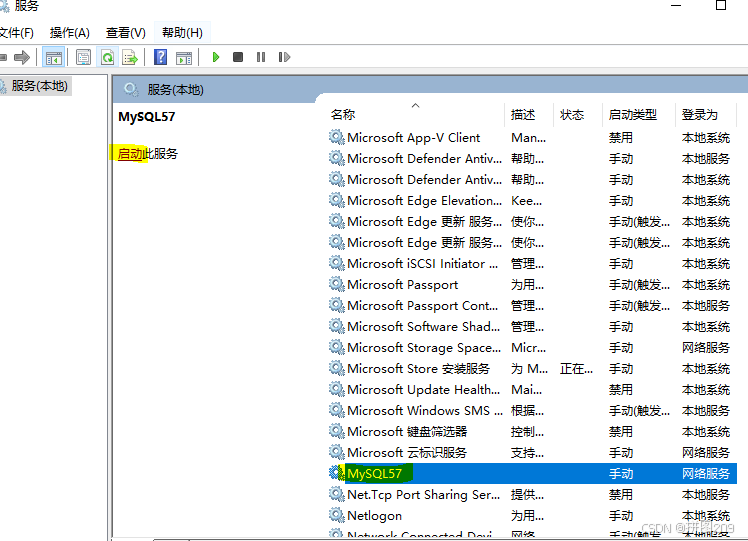The height and width of the screenshot is (541, 748).
Task: Select the Microsoft App-V Client service
Action: click(x=532, y=138)
